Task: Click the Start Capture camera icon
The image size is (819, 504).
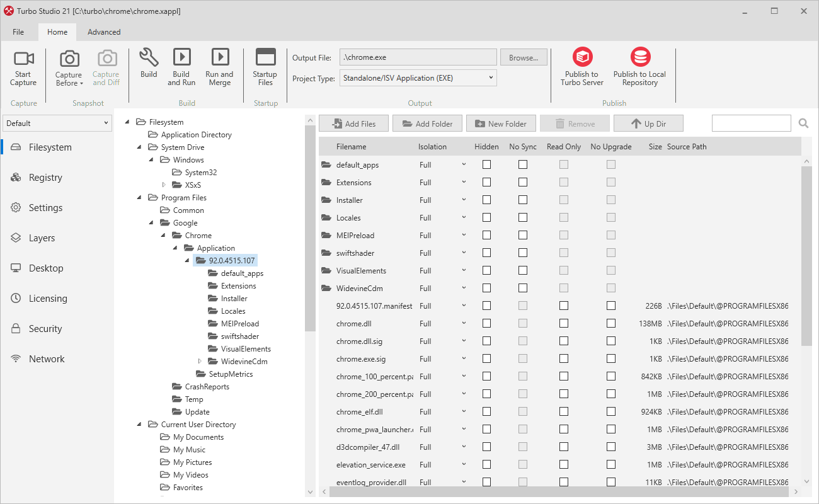Action: [23, 59]
